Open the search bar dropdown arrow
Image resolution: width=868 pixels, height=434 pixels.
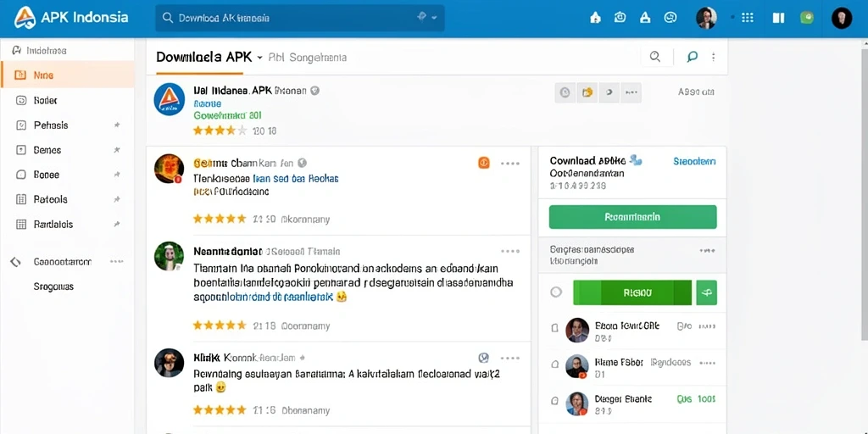(x=434, y=18)
